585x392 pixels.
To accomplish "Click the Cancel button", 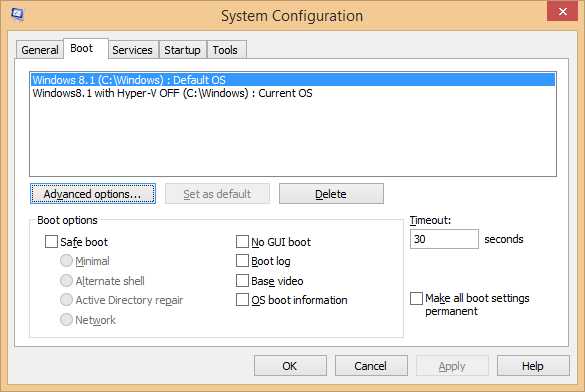I will click(x=371, y=366).
